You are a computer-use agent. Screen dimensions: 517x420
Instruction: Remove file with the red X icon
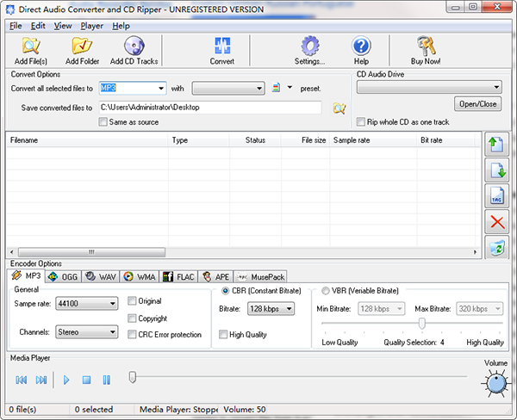pos(496,222)
